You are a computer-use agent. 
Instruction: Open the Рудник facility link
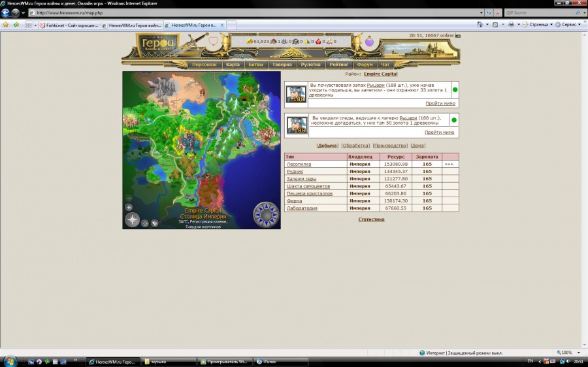coord(295,171)
